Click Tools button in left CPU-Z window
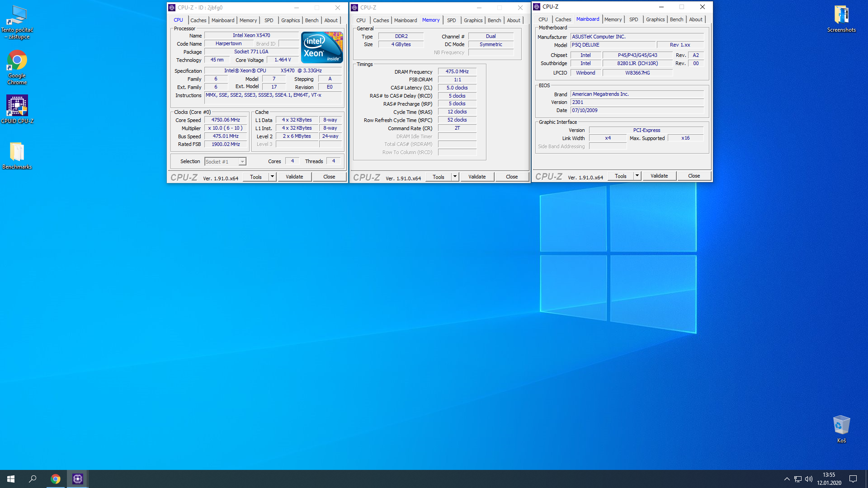This screenshot has width=868, height=488. 256,177
